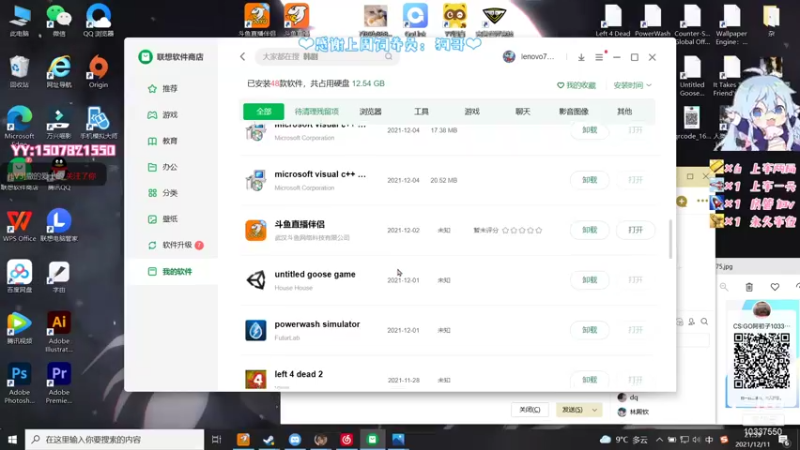Select the 工具 filter tab
The image size is (800, 450).
tap(421, 111)
